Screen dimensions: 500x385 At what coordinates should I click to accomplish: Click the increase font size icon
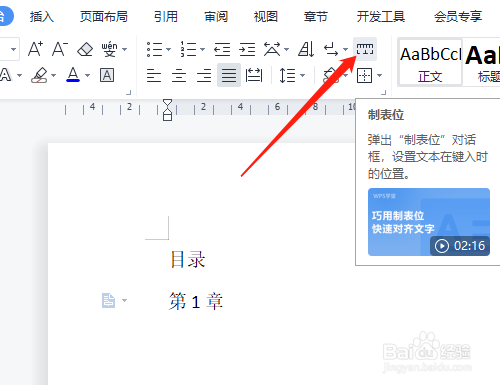(35, 49)
